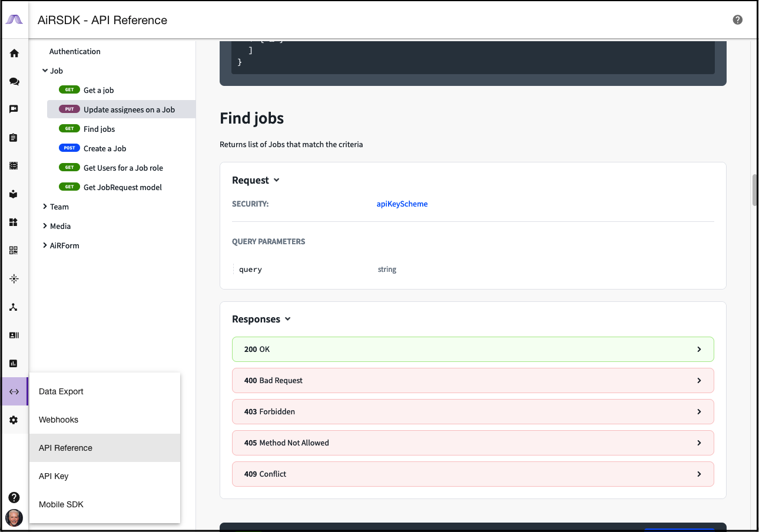
Task: Open the settings gear icon in sidebar
Action: 14,420
